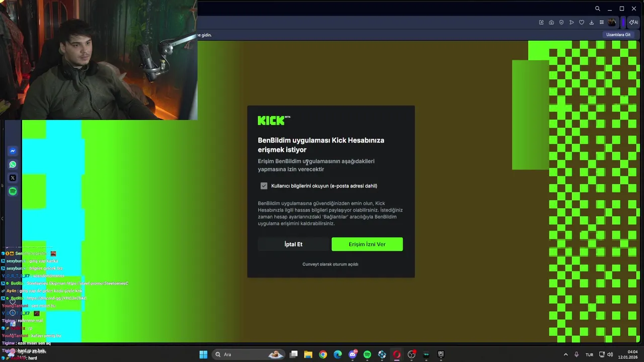
Task: Open the snapshot edit icon in the toolbar
Action: pyautogui.click(x=541, y=22)
